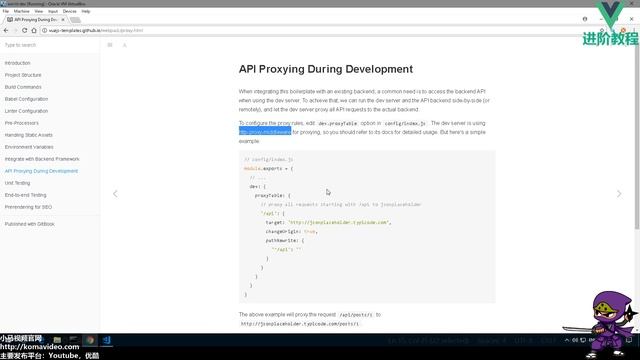Image resolution: width=640 pixels, height=360 pixels.
Task: Click the jsonplaceholder target URL string in code
Action: click(x=339, y=222)
